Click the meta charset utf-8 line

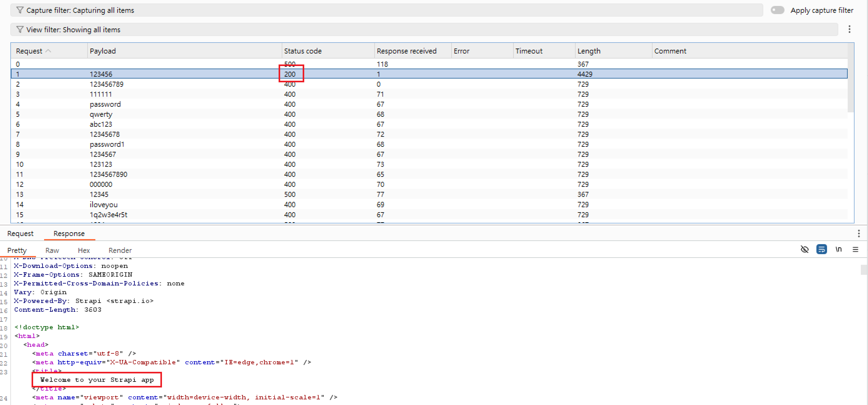84,353
